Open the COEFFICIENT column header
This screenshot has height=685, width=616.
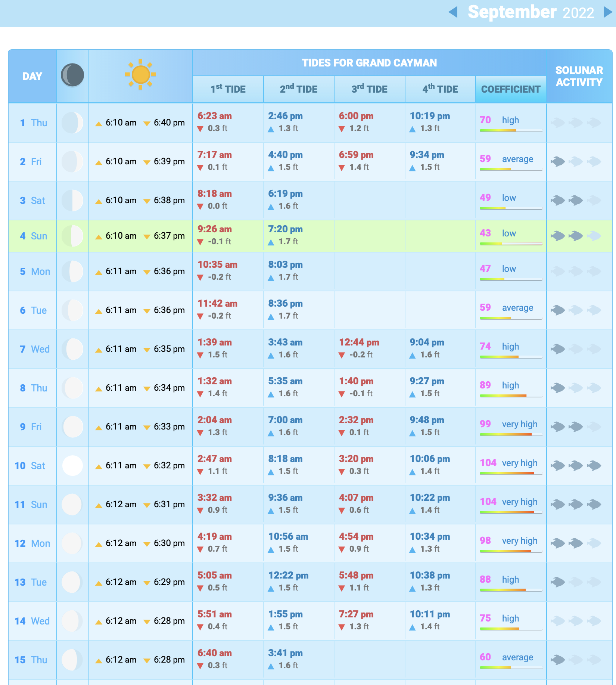(510, 89)
